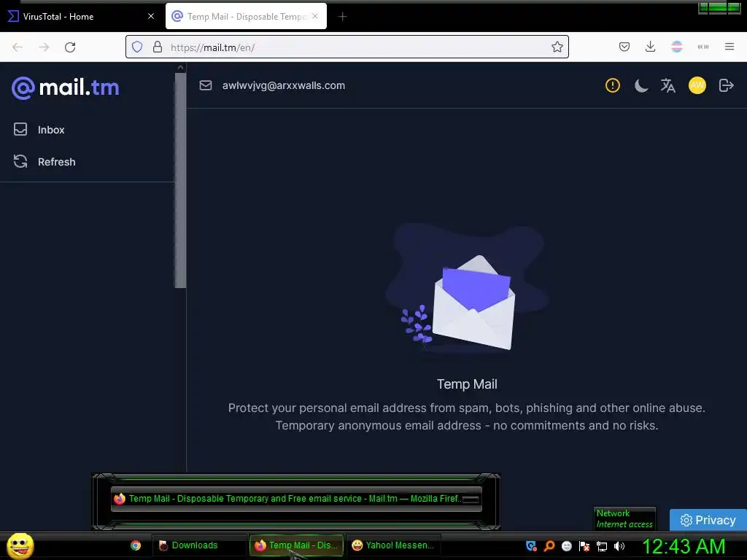Close the VirusTotal tab
Image resolution: width=747 pixels, height=560 pixels.
pos(151,16)
